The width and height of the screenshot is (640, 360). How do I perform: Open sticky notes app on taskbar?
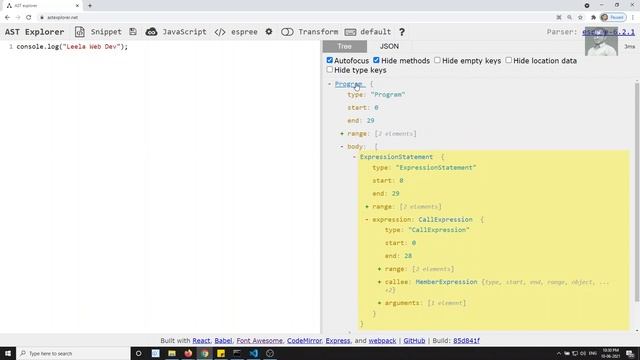point(221,353)
